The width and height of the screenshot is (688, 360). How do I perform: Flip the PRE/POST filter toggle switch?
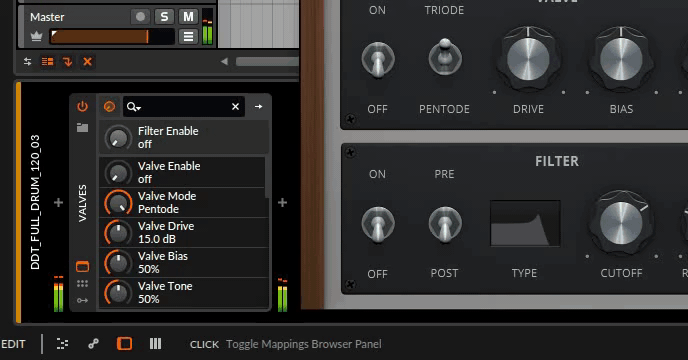445,224
